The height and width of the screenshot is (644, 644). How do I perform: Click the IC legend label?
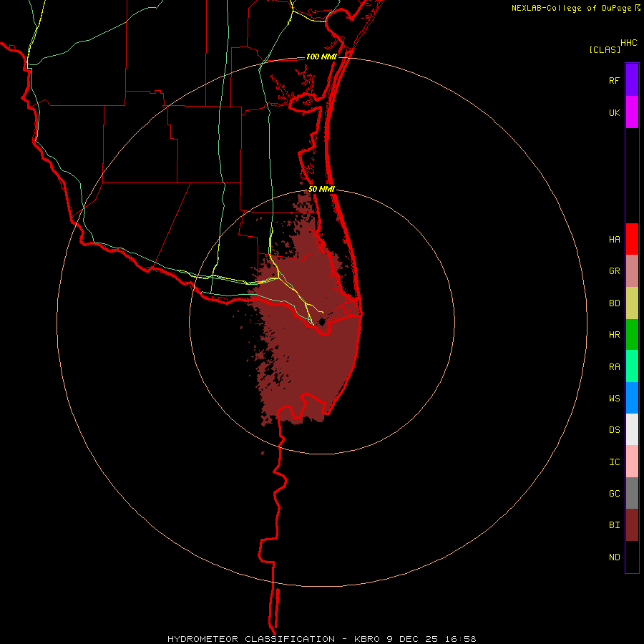point(614,462)
